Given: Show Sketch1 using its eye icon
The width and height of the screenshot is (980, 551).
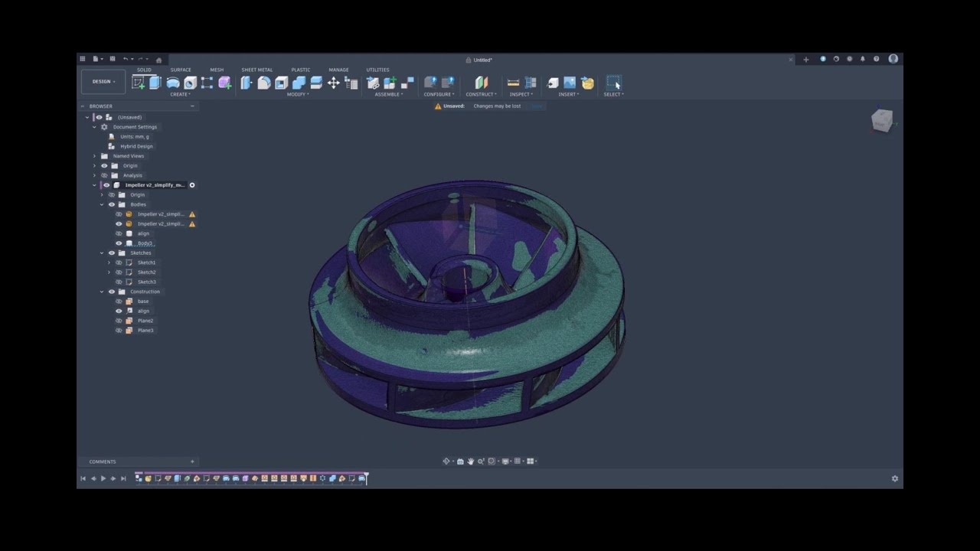Looking at the screenshot, I should [119, 262].
